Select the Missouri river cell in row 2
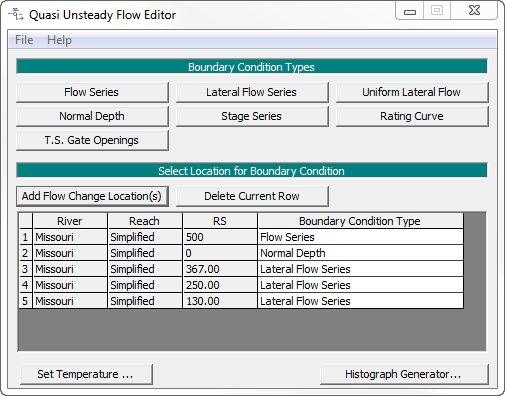 click(x=70, y=253)
